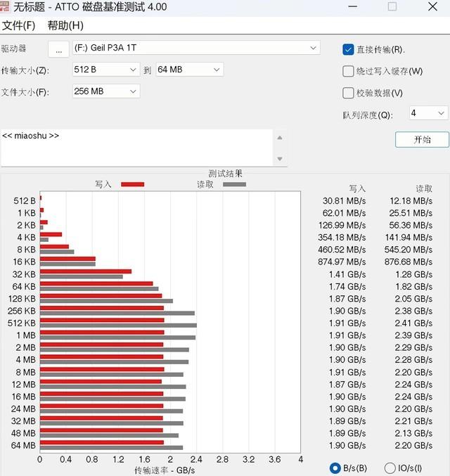Image resolution: width=450 pixels, height=476 pixels.
Task: Uncheck the 直接传输(R) checkbox
Action: click(x=348, y=50)
